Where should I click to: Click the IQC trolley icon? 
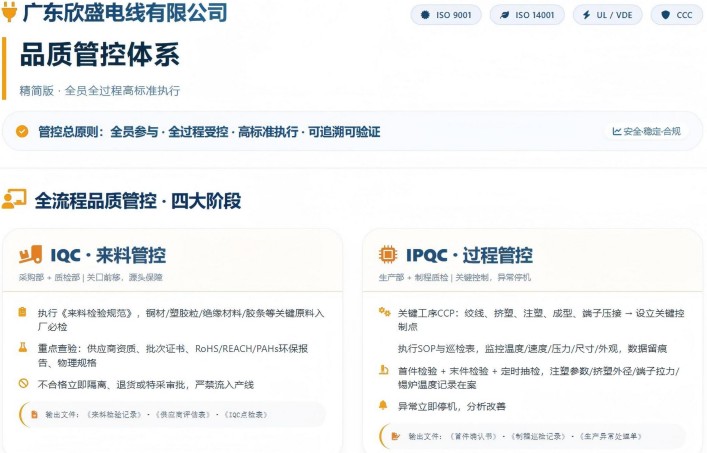pos(31,255)
